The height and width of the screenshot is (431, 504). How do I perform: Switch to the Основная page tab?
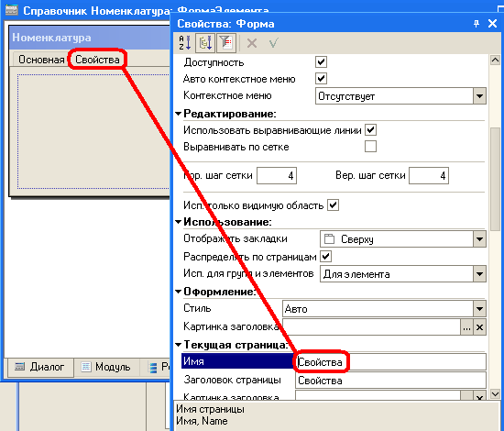[41, 60]
